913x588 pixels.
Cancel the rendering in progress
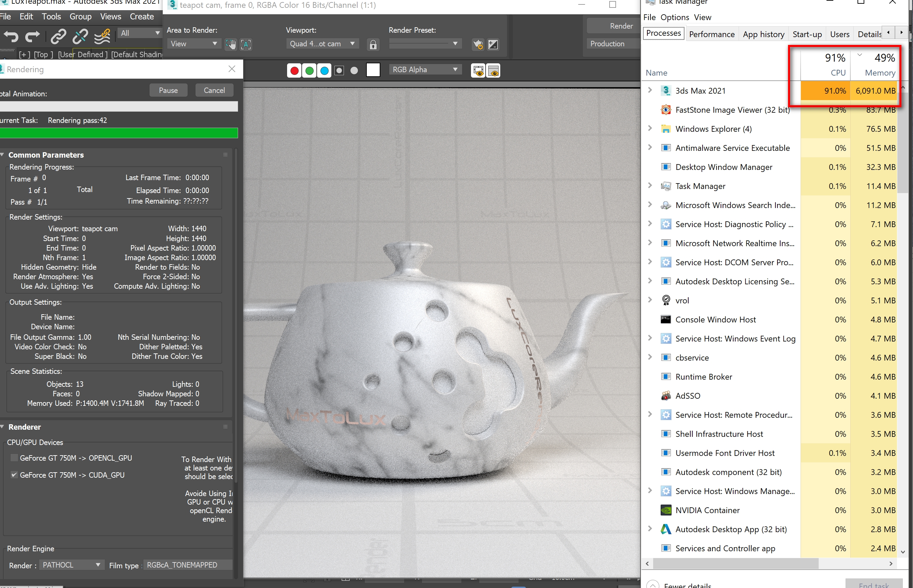coord(214,91)
